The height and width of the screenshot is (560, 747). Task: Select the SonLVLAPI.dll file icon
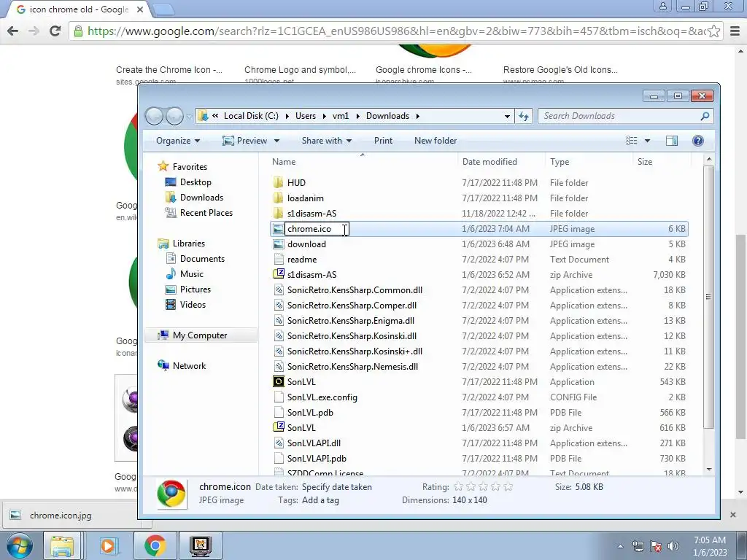coord(278,443)
